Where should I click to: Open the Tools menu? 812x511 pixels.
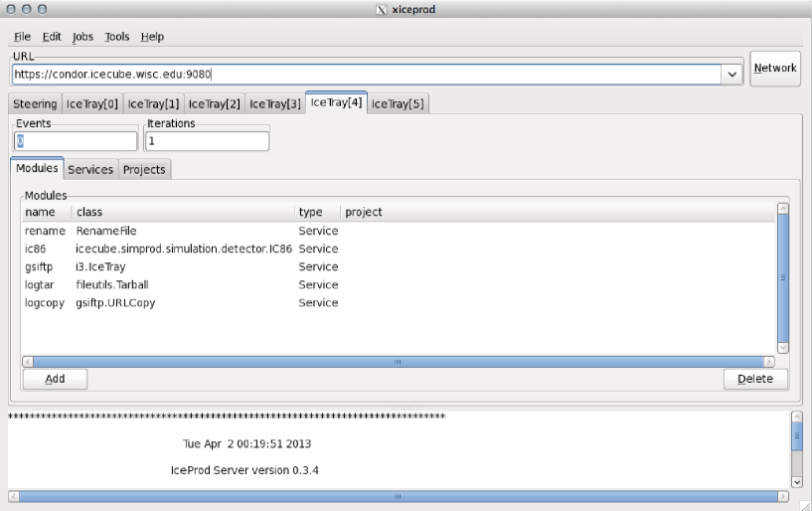(116, 37)
